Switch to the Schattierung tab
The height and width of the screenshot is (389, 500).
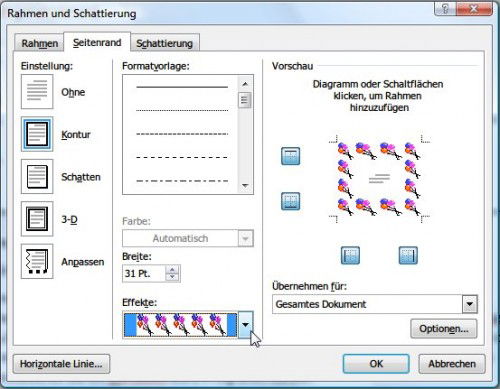pyautogui.click(x=165, y=43)
